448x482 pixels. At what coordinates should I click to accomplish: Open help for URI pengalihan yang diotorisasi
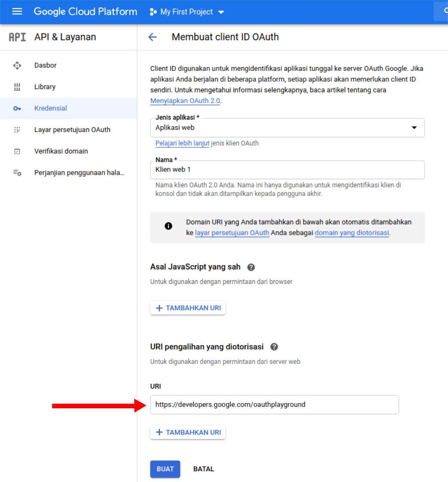pyautogui.click(x=274, y=347)
